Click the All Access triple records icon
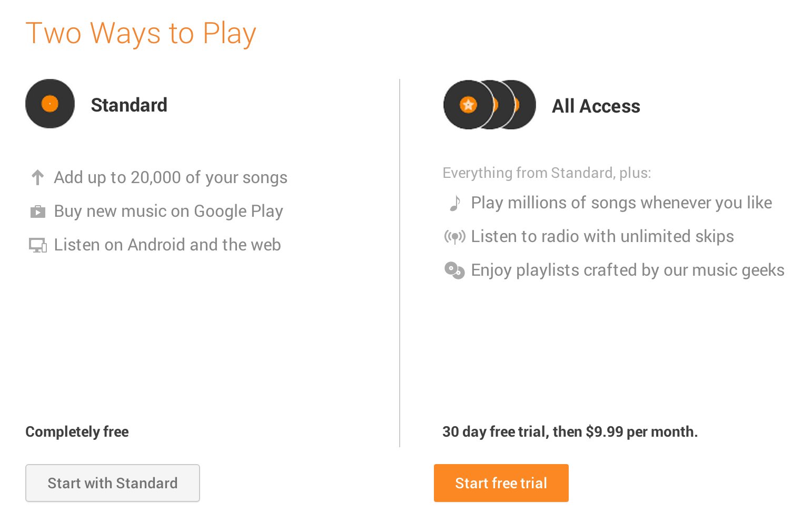This screenshot has height=523, width=812. (x=489, y=105)
